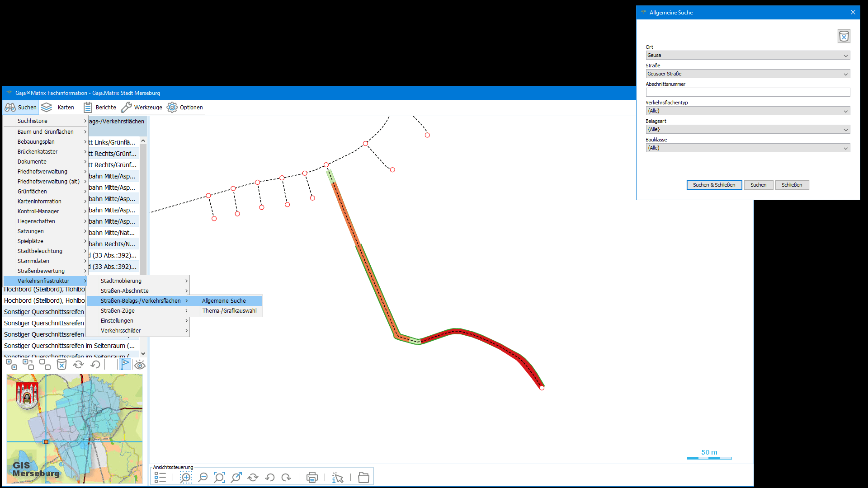868x488 pixels.
Task: Open the Straßen-Züge submenu item
Action: pos(118,310)
